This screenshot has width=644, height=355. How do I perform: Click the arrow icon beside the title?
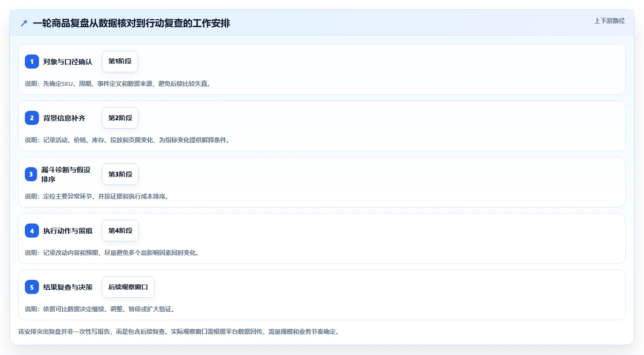click(x=23, y=23)
